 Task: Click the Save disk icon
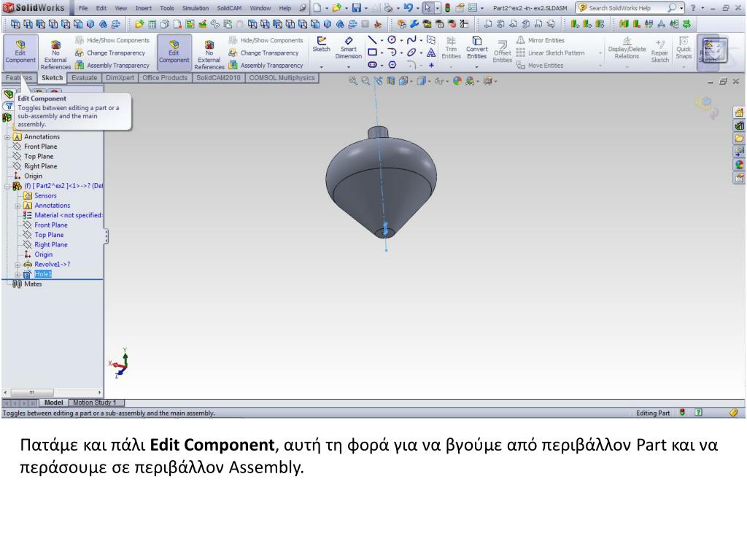[356, 8]
